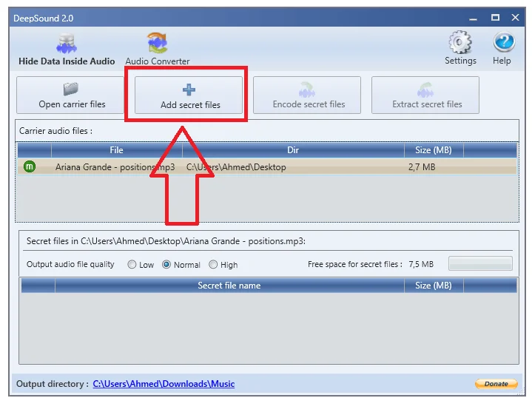Sort carrier list by Dir column

[x=293, y=150]
